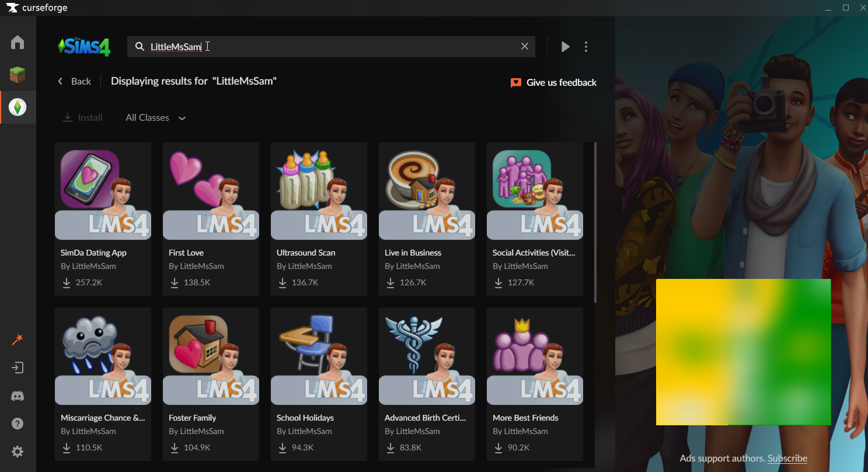Open the Help question mark icon
The image size is (868, 472).
[x=18, y=424]
